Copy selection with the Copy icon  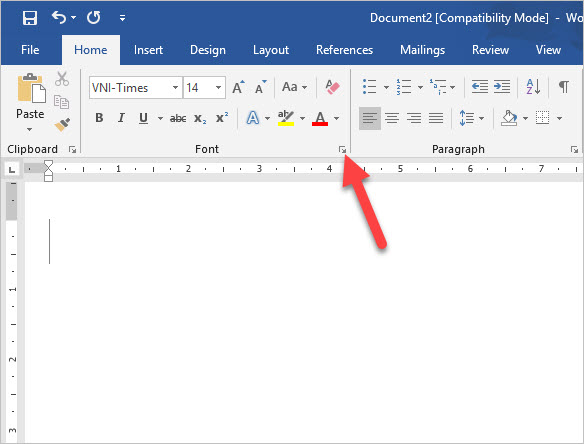61,102
